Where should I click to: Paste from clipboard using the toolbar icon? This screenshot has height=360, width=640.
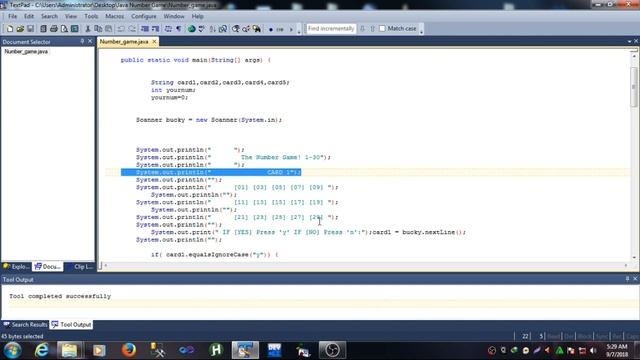click(109, 29)
